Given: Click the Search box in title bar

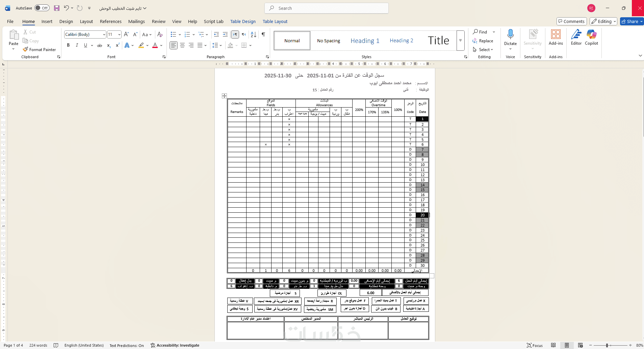Looking at the screenshot, I should click(327, 8).
